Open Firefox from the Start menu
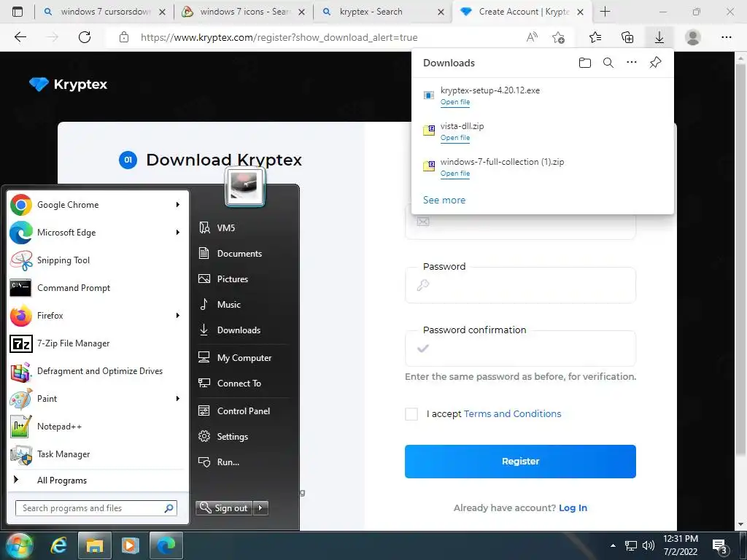Screen dimensions: 747x560 [x=98, y=315]
